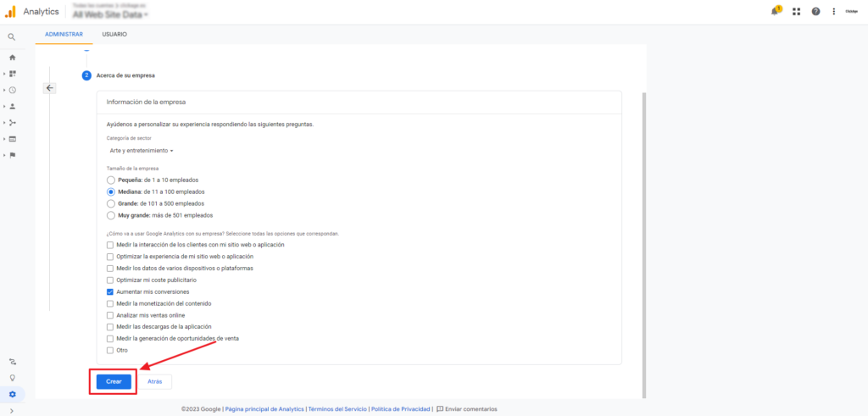Switch to USUARIO tab

114,34
